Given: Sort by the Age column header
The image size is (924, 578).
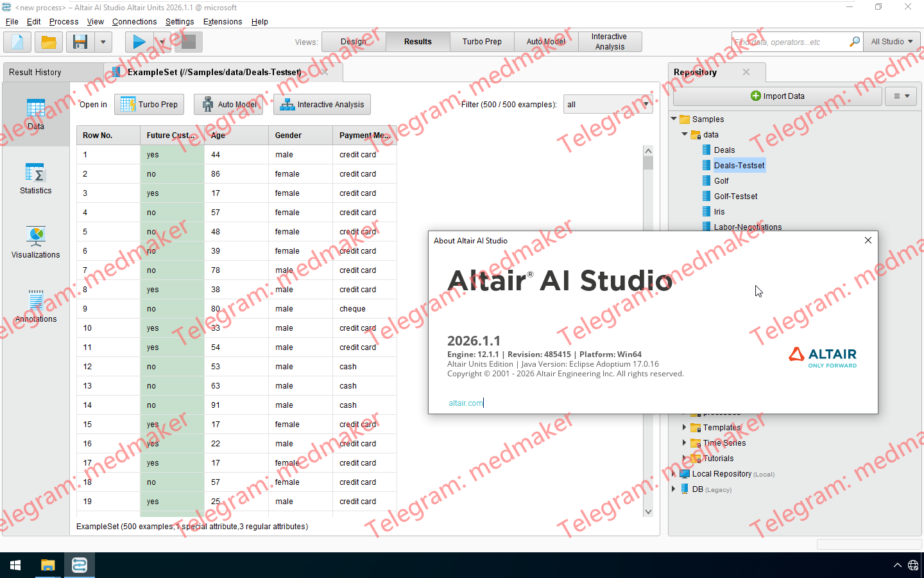Looking at the screenshot, I should pyautogui.click(x=237, y=136).
